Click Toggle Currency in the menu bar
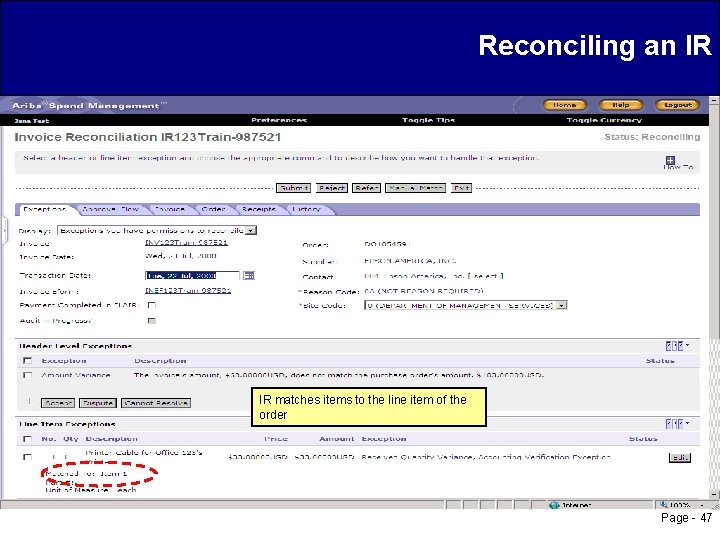 [x=604, y=120]
